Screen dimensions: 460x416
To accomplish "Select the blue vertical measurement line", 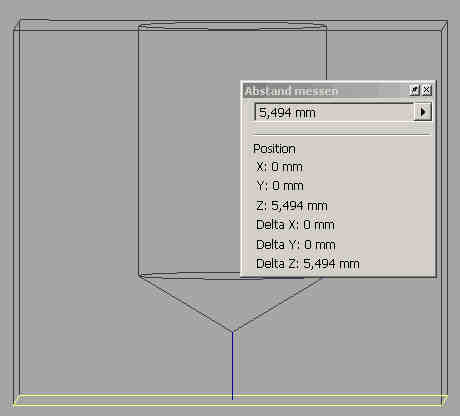I will pos(232,365).
